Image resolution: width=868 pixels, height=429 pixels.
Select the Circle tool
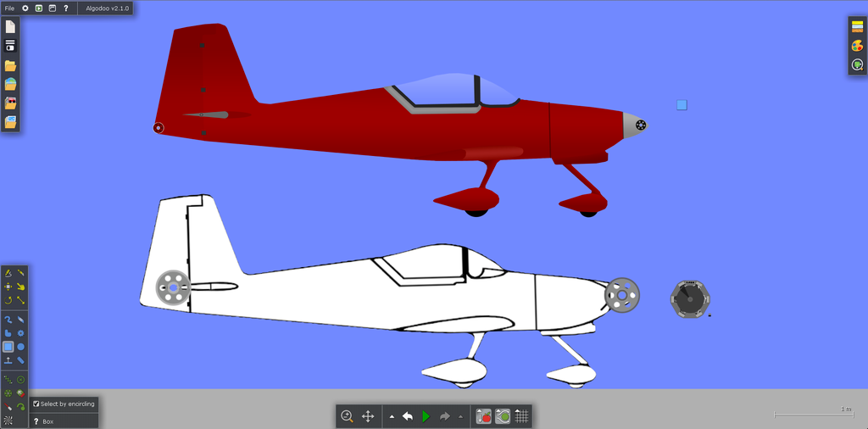tap(21, 347)
